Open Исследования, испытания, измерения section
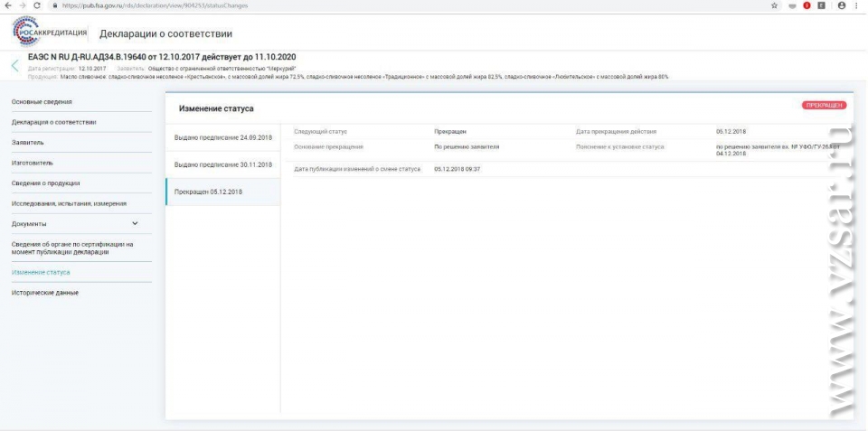The width and height of the screenshot is (868, 431). point(68,203)
